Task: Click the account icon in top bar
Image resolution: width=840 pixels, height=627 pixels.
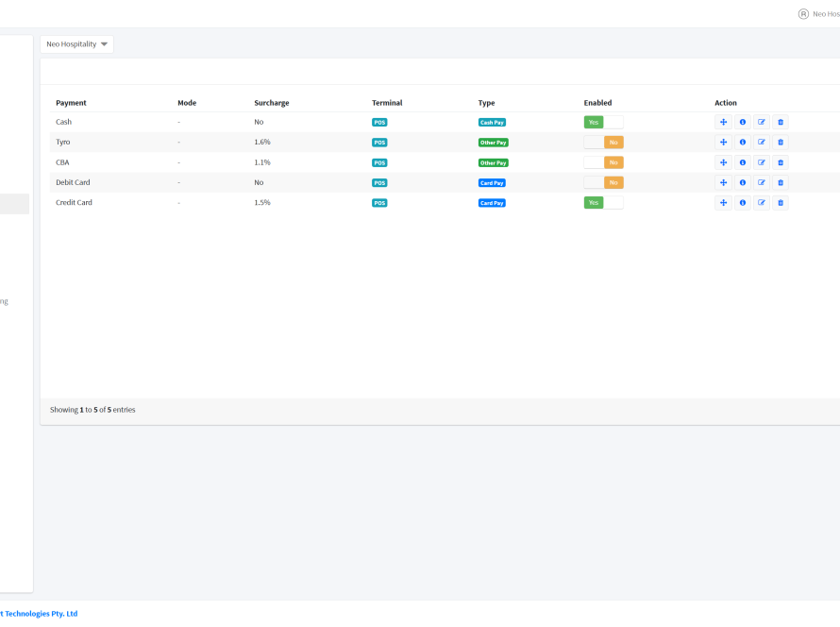Action: coord(803,14)
